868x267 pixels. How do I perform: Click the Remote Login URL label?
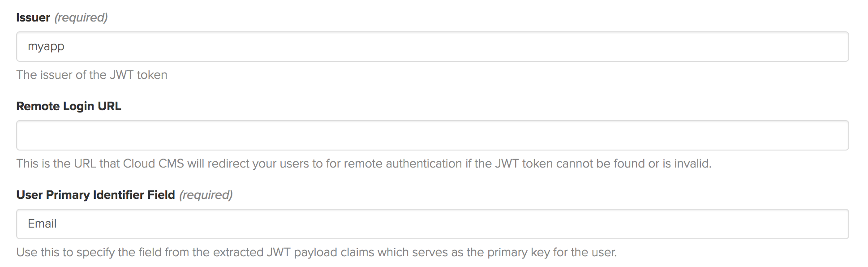pyautogui.click(x=68, y=106)
